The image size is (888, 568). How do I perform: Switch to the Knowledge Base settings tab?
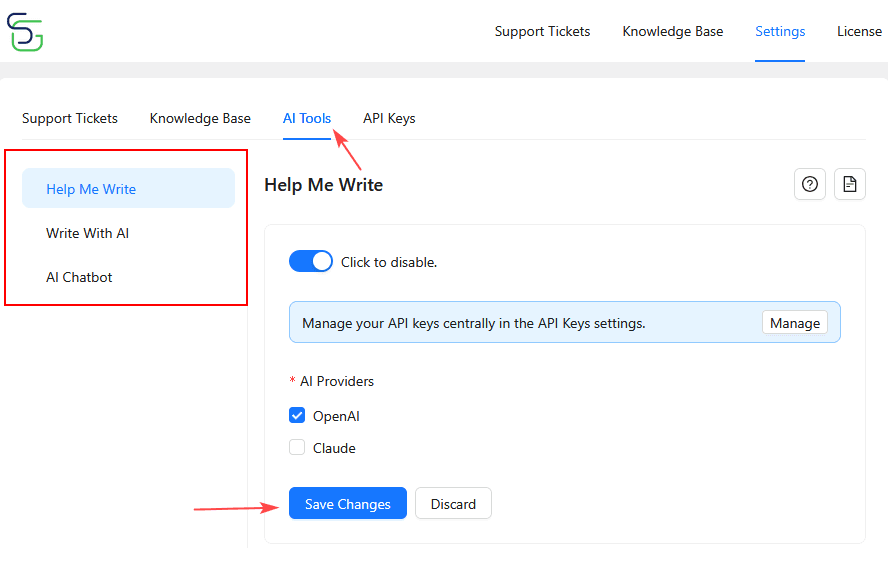click(x=200, y=118)
